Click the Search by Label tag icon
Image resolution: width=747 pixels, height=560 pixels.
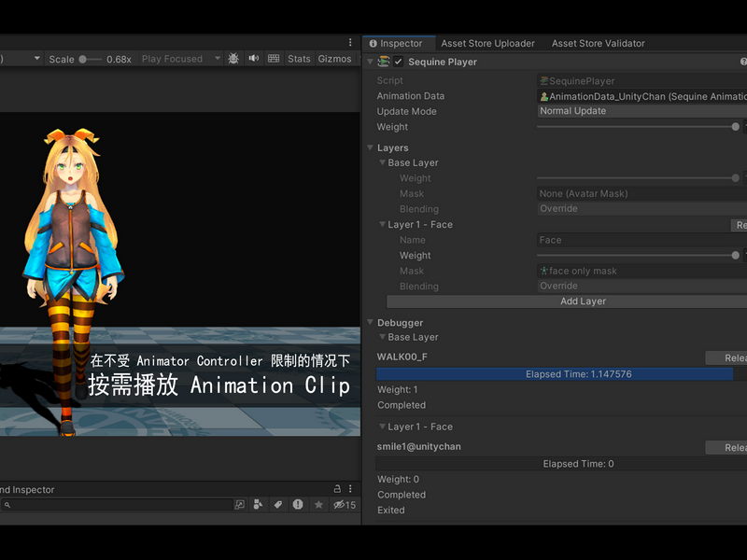coord(278,505)
